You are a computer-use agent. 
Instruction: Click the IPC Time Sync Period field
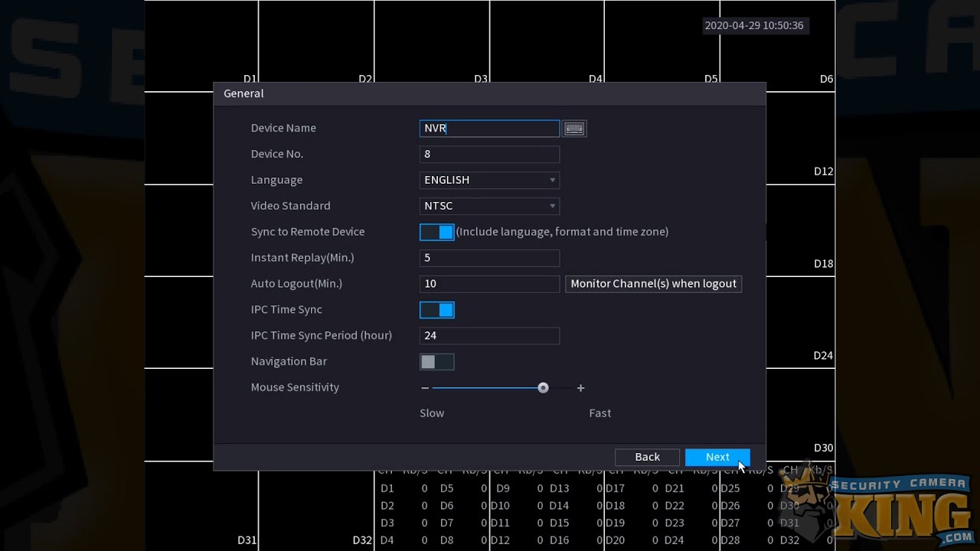489,336
